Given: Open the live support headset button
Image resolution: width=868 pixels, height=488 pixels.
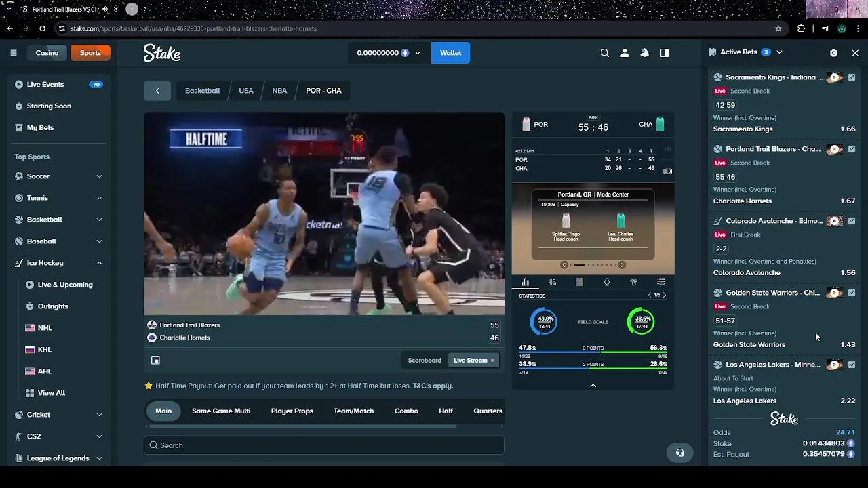Looking at the screenshot, I should click(x=679, y=453).
